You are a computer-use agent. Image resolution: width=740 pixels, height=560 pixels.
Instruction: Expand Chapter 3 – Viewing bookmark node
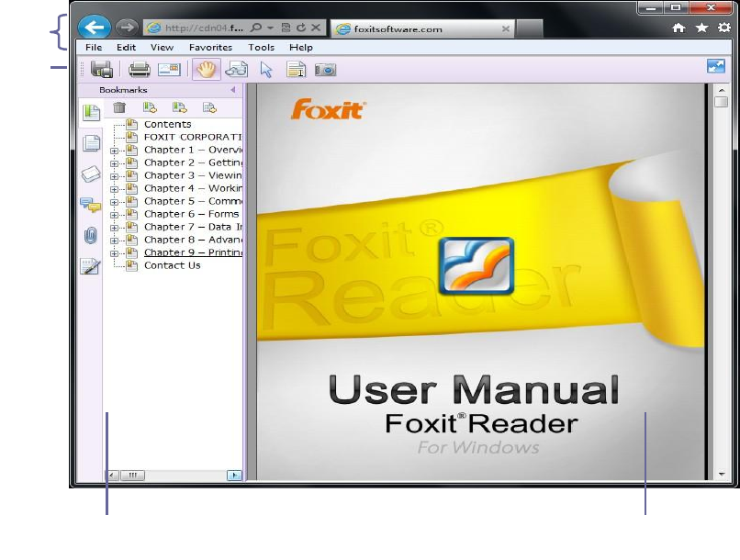pyautogui.click(x=114, y=176)
